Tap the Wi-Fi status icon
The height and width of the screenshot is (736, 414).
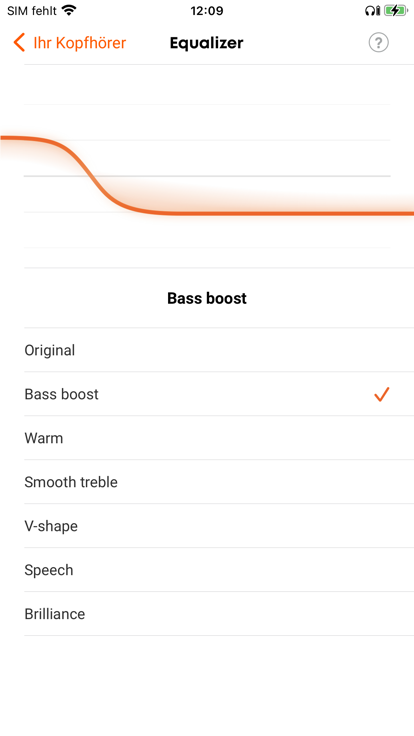pyautogui.click(x=69, y=10)
